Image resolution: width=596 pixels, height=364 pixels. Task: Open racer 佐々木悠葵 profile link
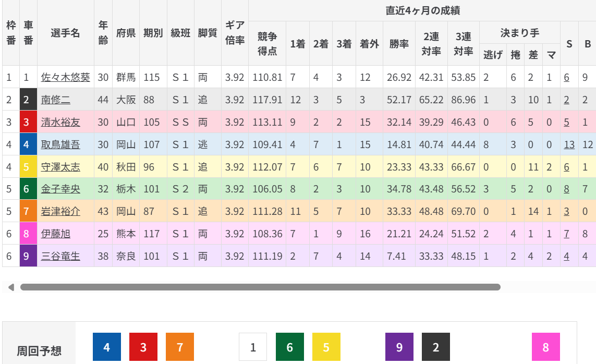point(66,77)
